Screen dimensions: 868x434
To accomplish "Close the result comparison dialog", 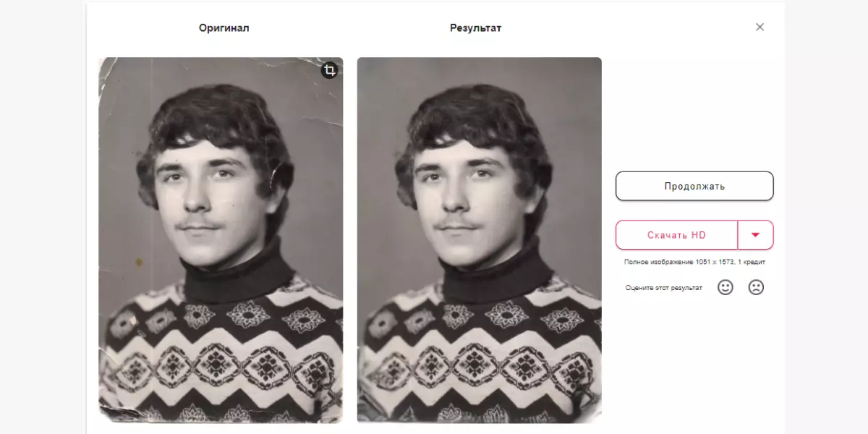I will point(759,27).
